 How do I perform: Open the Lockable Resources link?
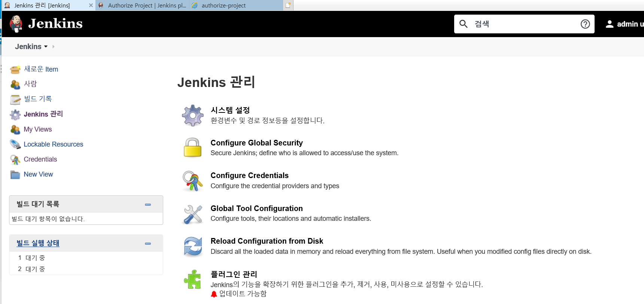[54, 144]
